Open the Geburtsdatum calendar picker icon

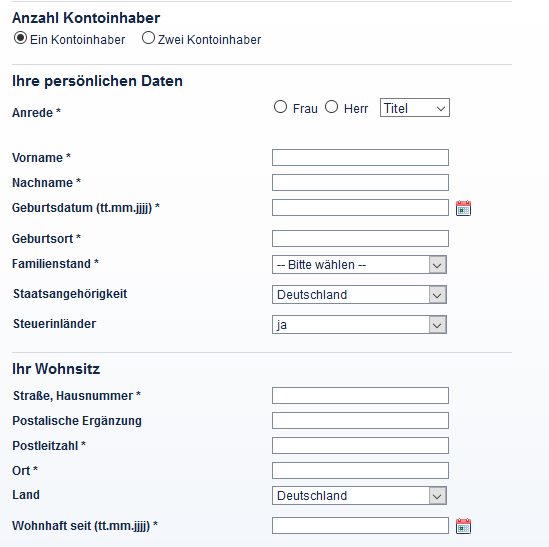(463, 208)
